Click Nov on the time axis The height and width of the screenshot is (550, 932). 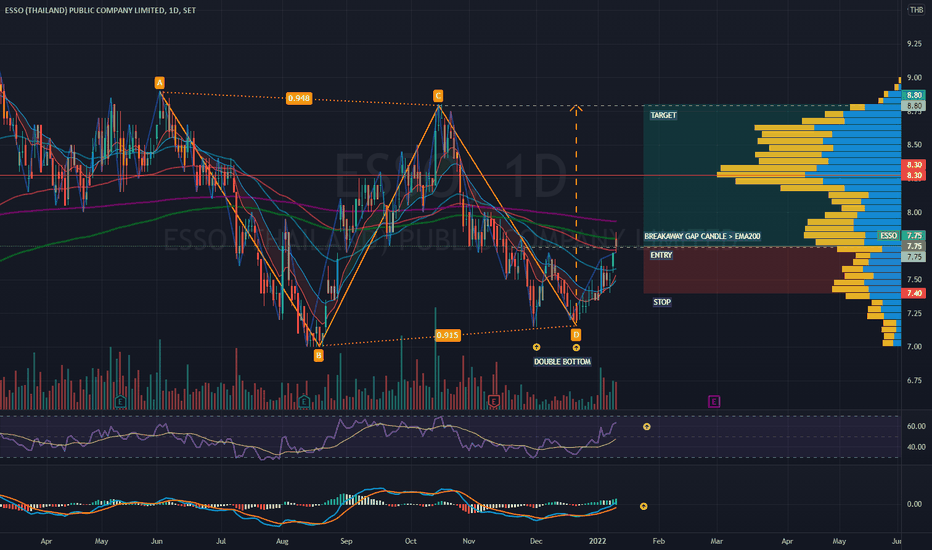click(469, 541)
